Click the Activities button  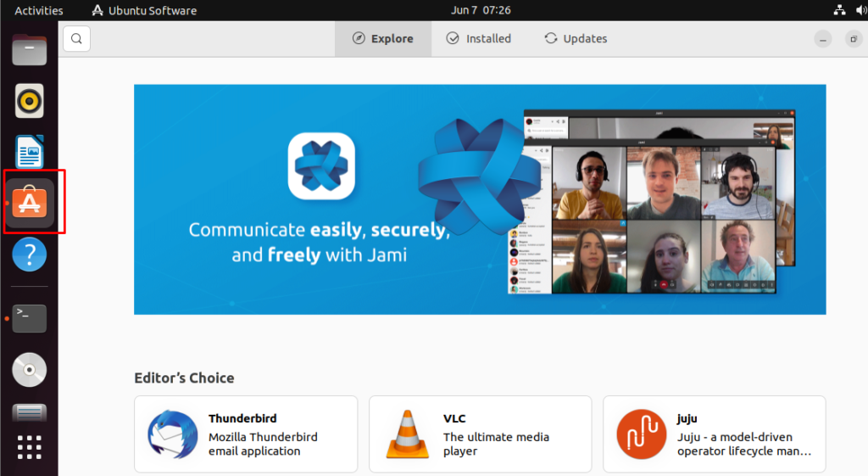(x=39, y=10)
